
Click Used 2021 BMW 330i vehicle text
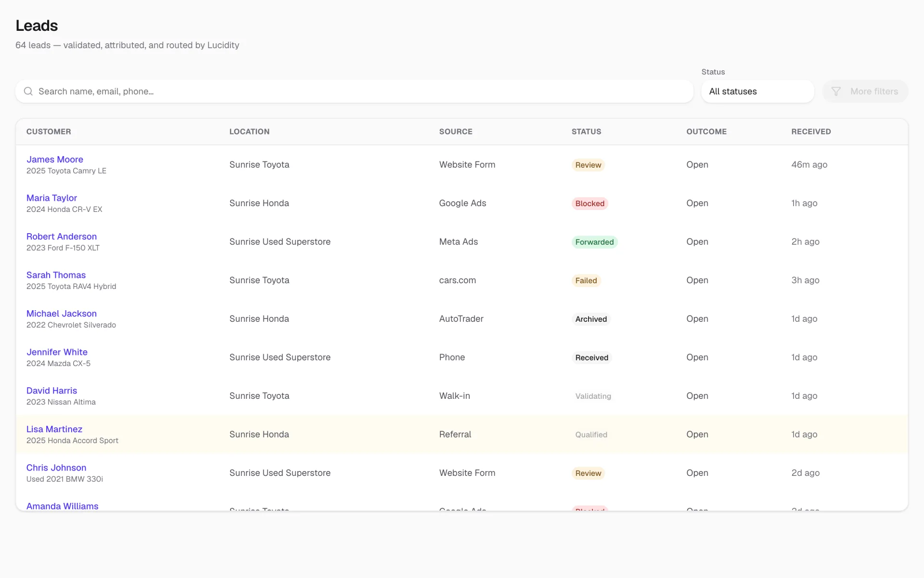[64, 479]
